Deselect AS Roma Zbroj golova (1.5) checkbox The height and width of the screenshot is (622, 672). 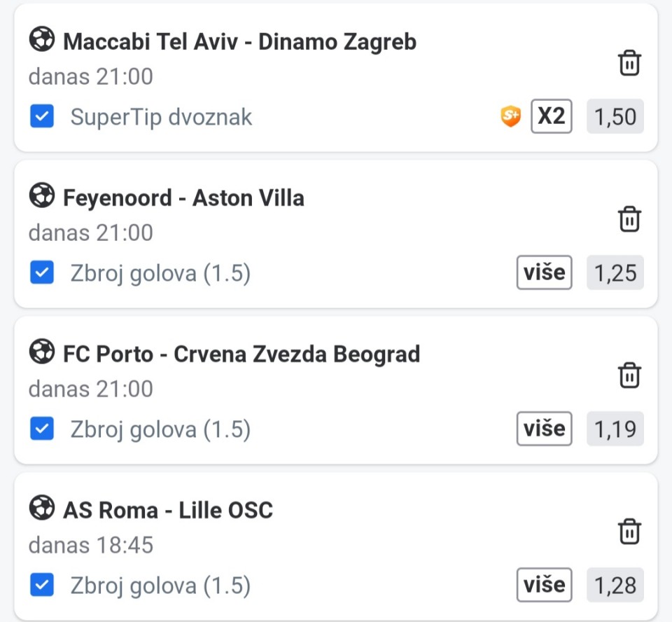point(42,585)
